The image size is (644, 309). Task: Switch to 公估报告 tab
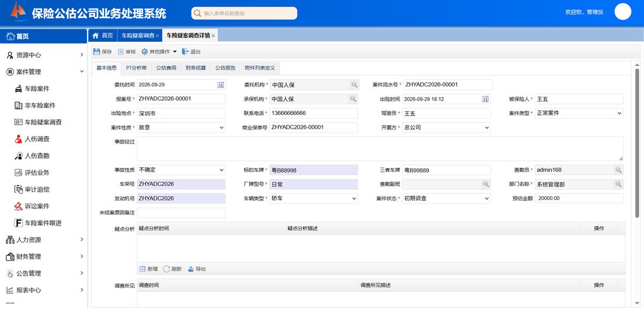pos(225,68)
